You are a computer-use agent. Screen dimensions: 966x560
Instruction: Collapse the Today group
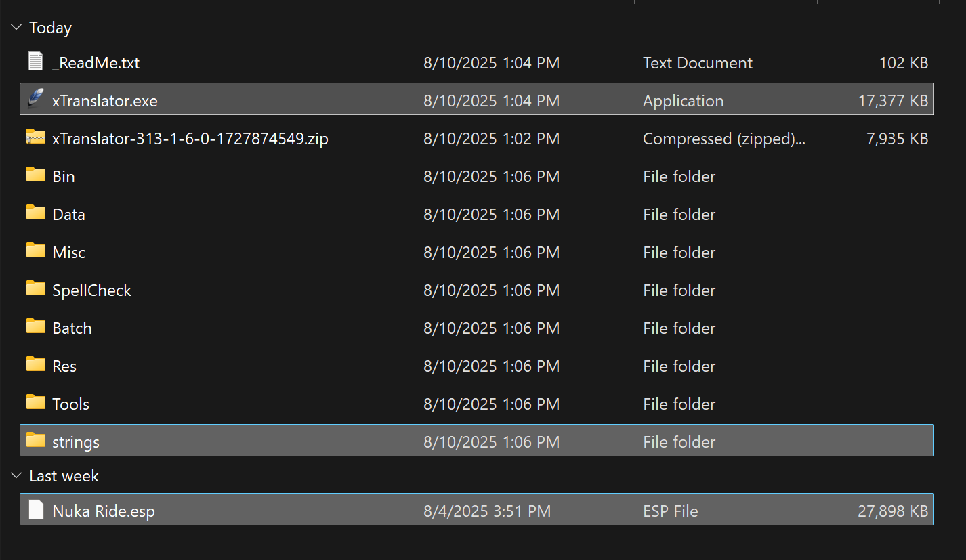(x=16, y=28)
